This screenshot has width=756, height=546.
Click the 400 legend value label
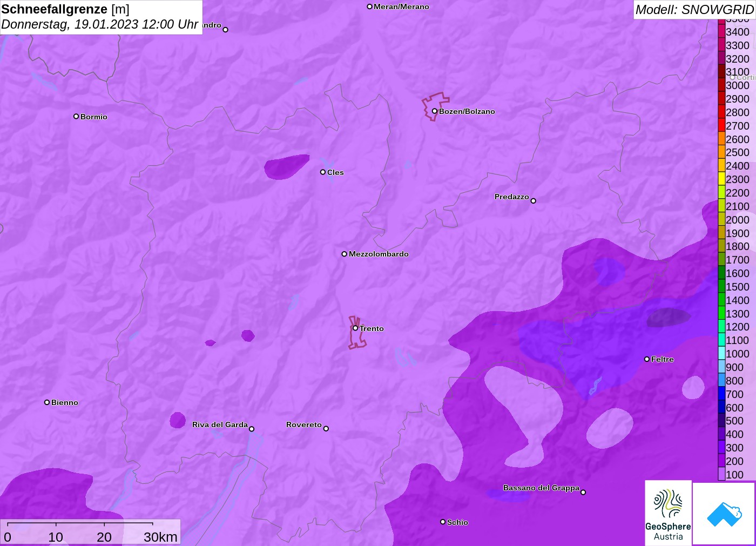(734, 434)
